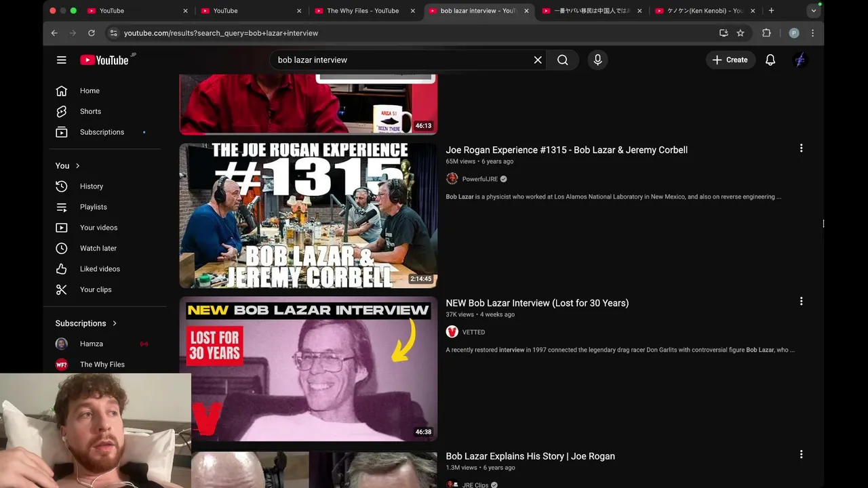The image size is (868, 488).
Task: Open a new browser tab
Action: tap(771, 11)
